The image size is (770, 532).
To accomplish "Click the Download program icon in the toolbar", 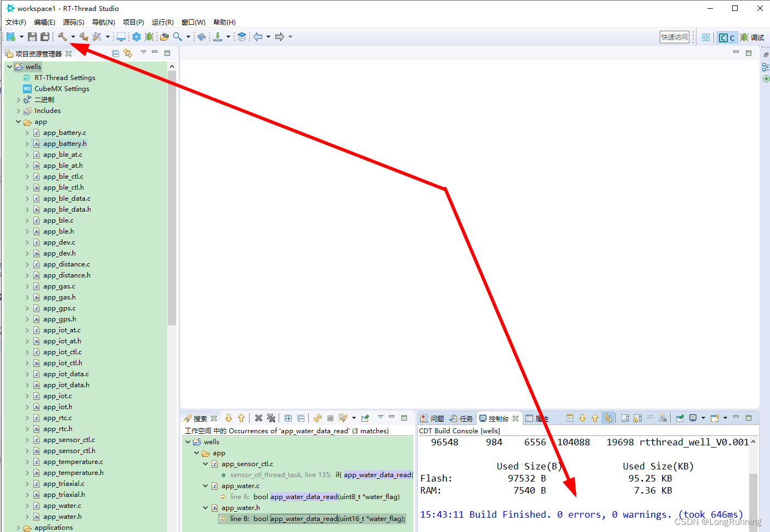I will [x=218, y=37].
